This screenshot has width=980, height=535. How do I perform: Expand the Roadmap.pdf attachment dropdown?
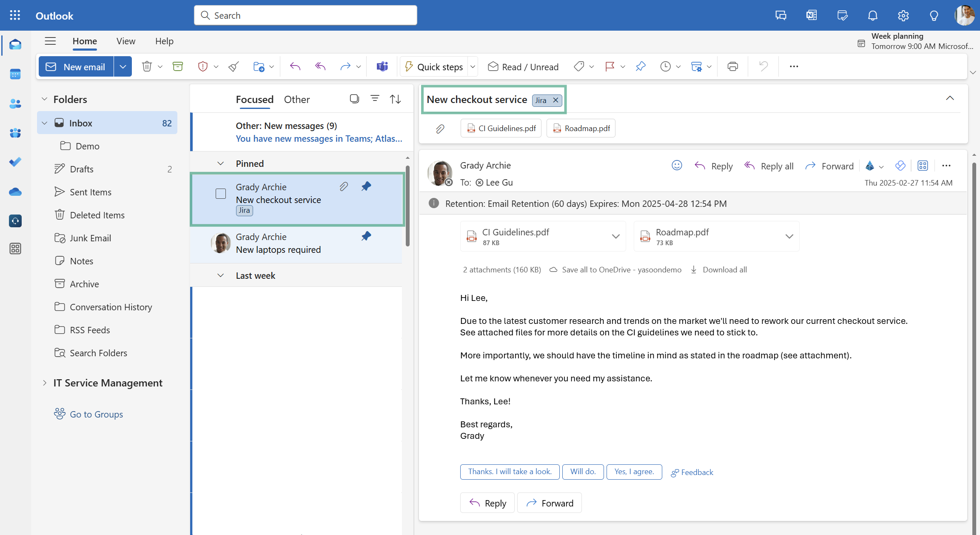(790, 236)
